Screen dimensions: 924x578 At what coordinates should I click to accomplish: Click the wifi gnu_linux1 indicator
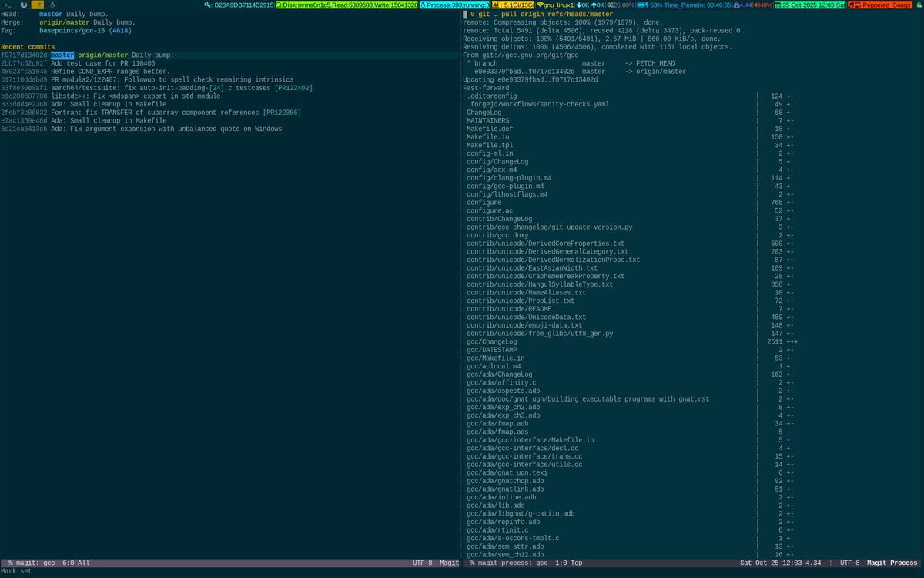click(x=555, y=5)
